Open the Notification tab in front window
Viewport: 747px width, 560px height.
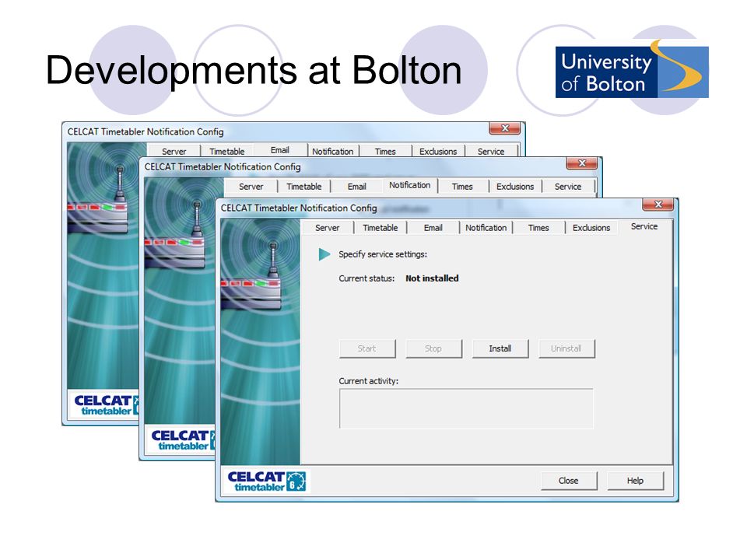pyautogui.click(x=486, y=228)
